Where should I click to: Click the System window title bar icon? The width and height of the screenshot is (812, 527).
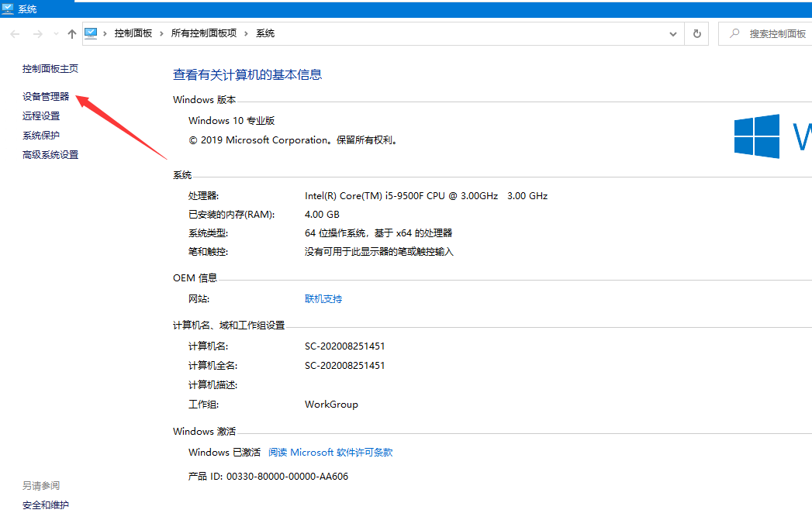[8, 9]
